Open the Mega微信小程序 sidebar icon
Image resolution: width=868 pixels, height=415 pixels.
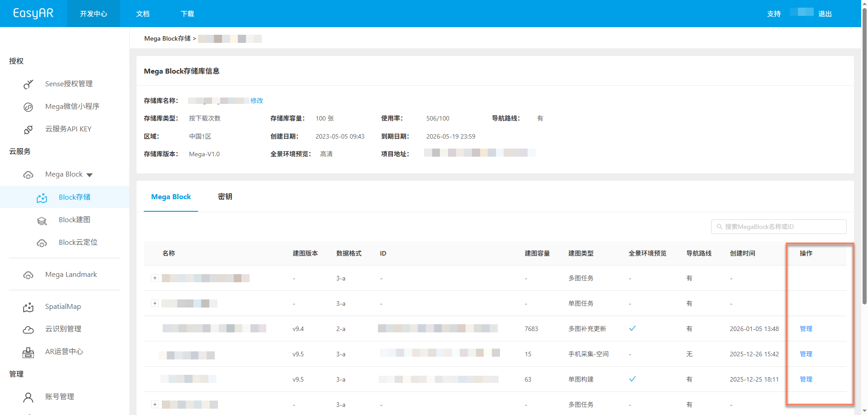pyautogui.click(x=28, y=107)
